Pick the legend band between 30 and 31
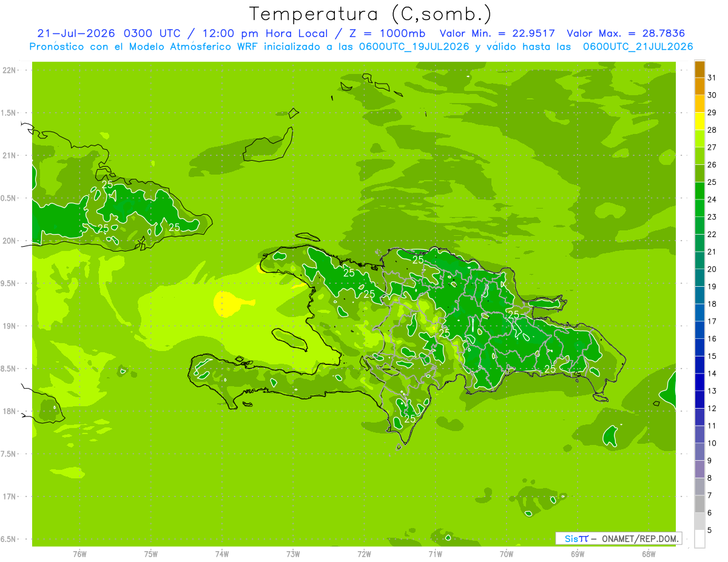 (x=699, y=86)
